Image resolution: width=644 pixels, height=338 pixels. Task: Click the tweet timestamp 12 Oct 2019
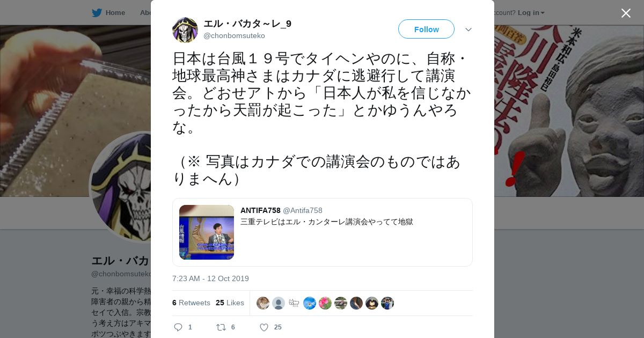[210, 278]
